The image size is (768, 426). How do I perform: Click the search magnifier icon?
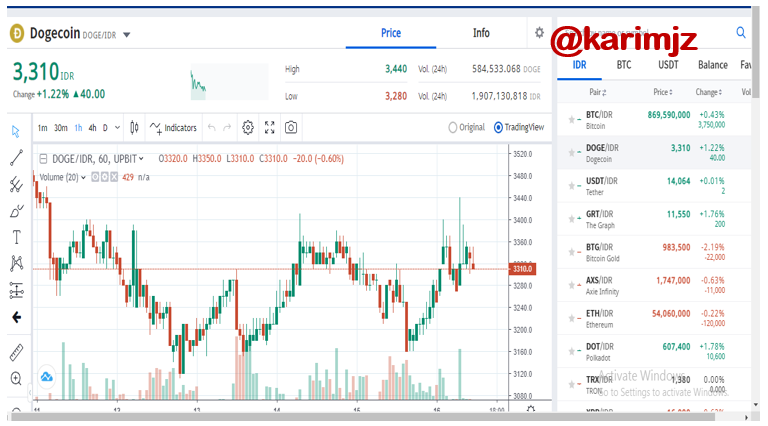[741, 33]
